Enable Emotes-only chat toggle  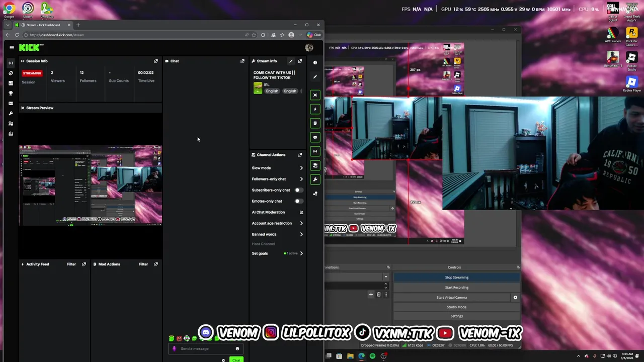(x=298, y=201)
